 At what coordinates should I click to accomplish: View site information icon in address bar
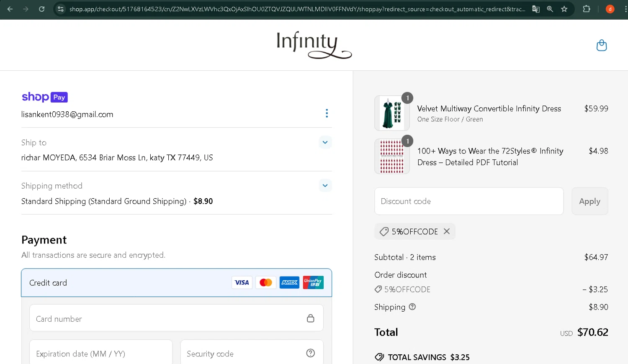pos(61,9)
